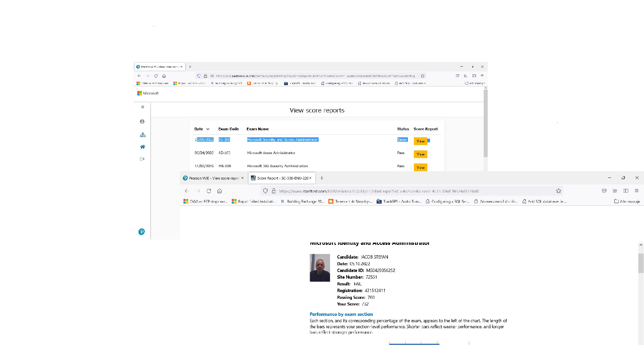Image resolution: width=644 pixels, height=345 pixels.
Task: Show the library in front browser window
Action: (x=615, y=191)
